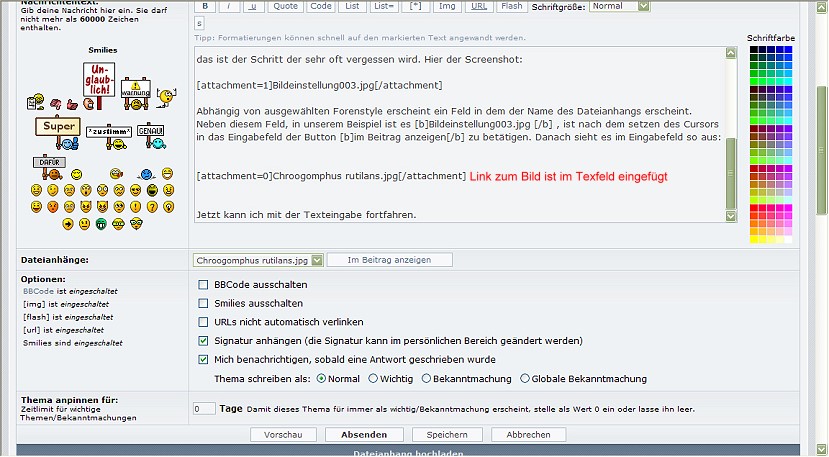This screenshot has width=829, height=457.
Task: Insert the 'GENAU!' sign smiley
Action: coord(151,135)
